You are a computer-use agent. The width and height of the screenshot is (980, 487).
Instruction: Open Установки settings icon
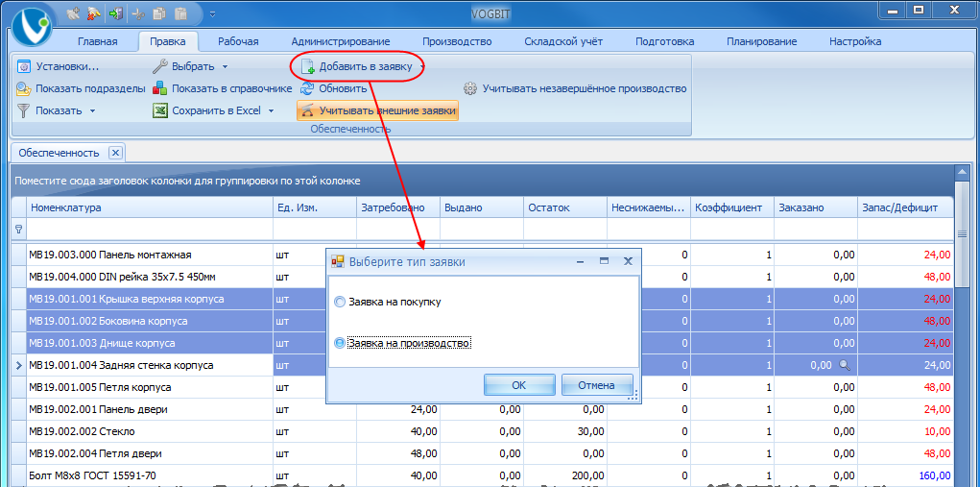point(24,66)
